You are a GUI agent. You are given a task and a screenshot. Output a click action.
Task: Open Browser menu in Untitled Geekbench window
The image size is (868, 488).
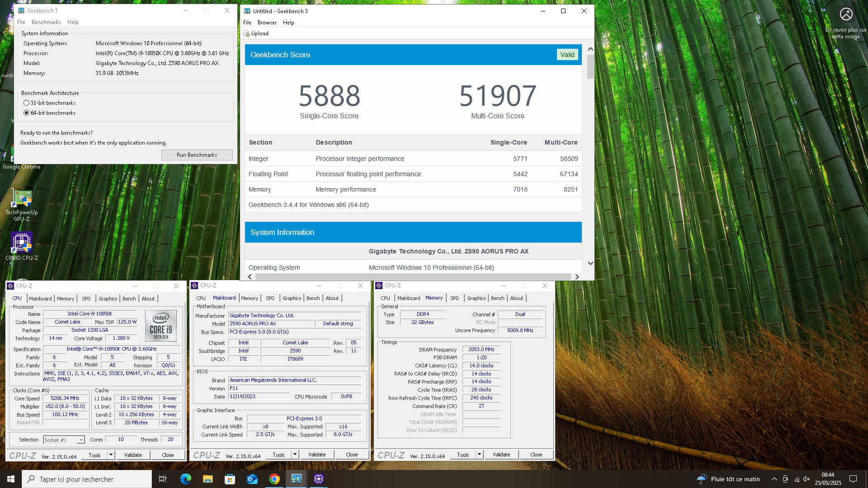tap(267, 23)
